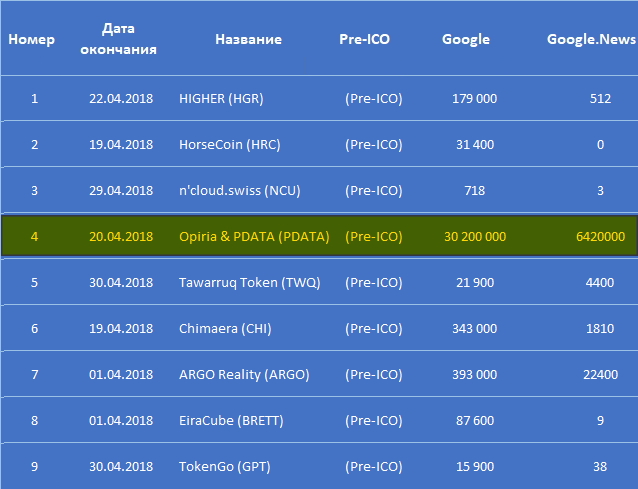This screenshot has width=638, height=489.
Task: Click (Pre-ICO) cell in HIGHER row
Action: [x=374, y=98]
